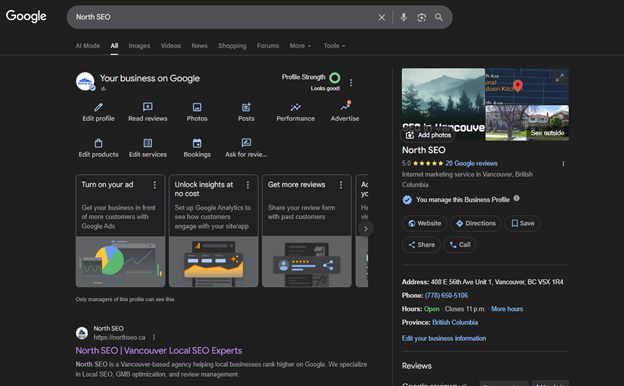Open the British Columbia province link
Viewport: 624px width, 386px height.
[455, 322]
